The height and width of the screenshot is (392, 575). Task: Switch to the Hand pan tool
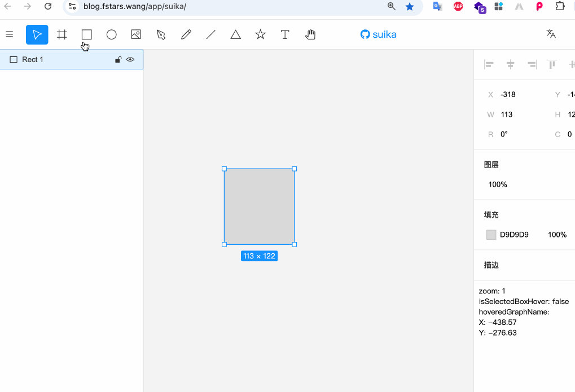pos(310,34)
